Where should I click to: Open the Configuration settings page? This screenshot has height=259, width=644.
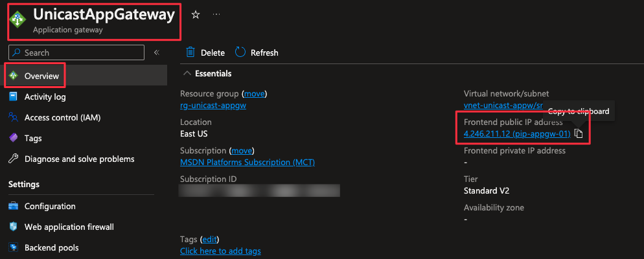coord(50,207)
